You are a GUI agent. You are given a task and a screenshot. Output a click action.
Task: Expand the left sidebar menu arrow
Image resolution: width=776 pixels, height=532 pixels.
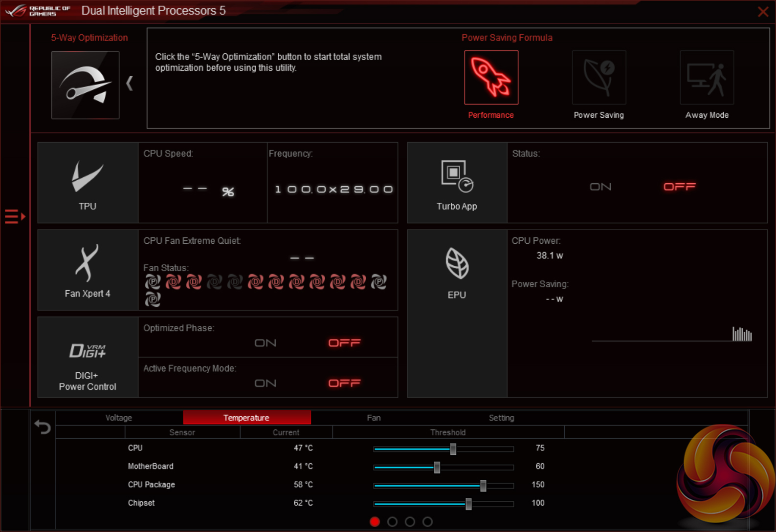(x=15, y=216)
